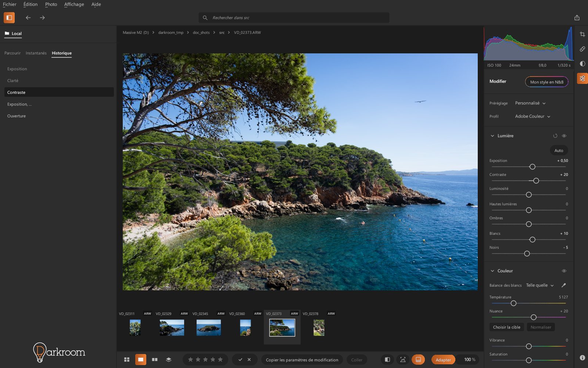Select the VD_02345 thumbnail
This screenshot has width=588, height=368.
click(x=209, y=328)
